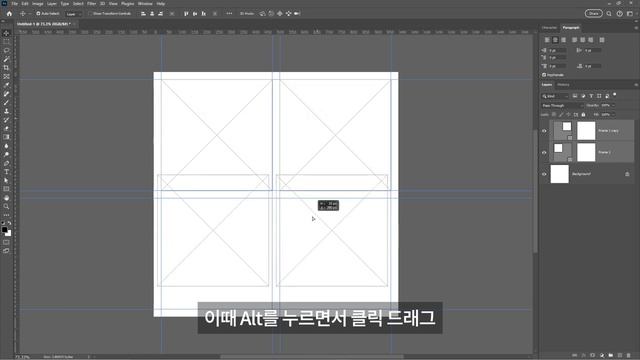Swap foreground and background colors
The width and height of the screenshot is (640, 360).
pyautogui.click(x=9, y=223)
